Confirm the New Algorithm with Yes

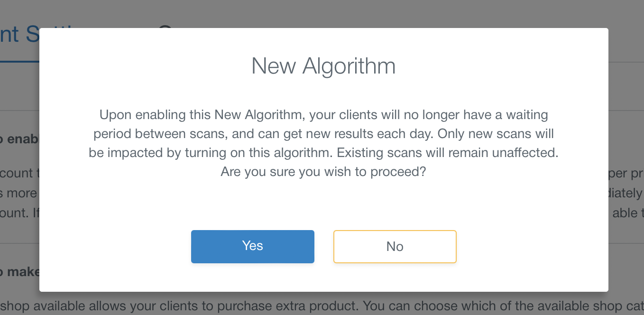click(x=252, y=246)
